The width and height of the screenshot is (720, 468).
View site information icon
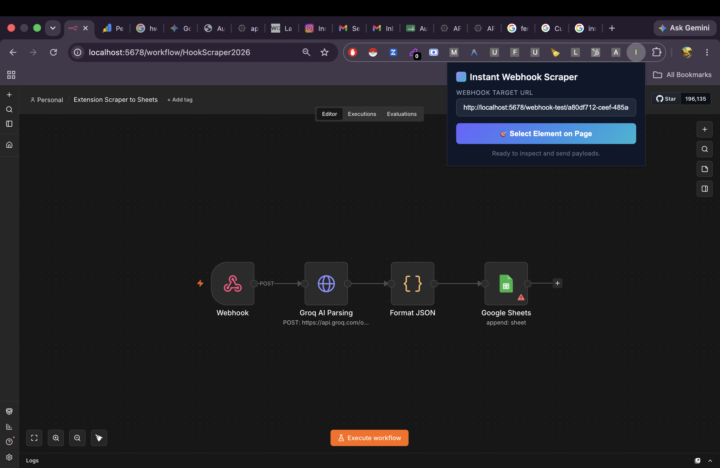tap(78, 52)
